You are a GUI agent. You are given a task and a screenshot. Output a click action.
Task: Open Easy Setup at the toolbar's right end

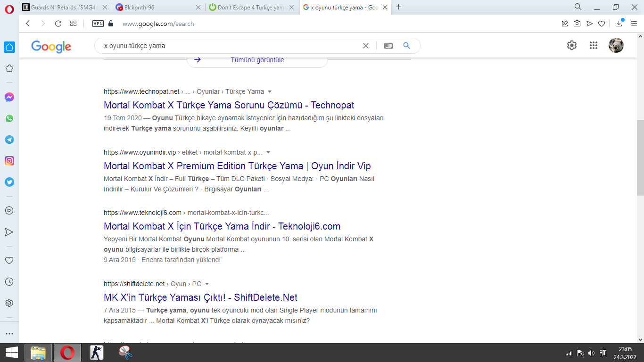pos(634,24)
